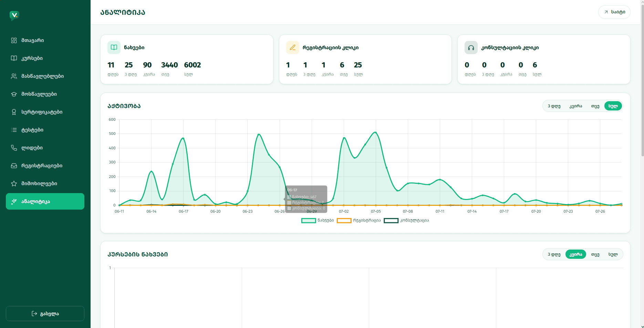The width and height of the screenshot is (644, 328).
Task: Go to the ლიდები page
Action: click(45, 148)
